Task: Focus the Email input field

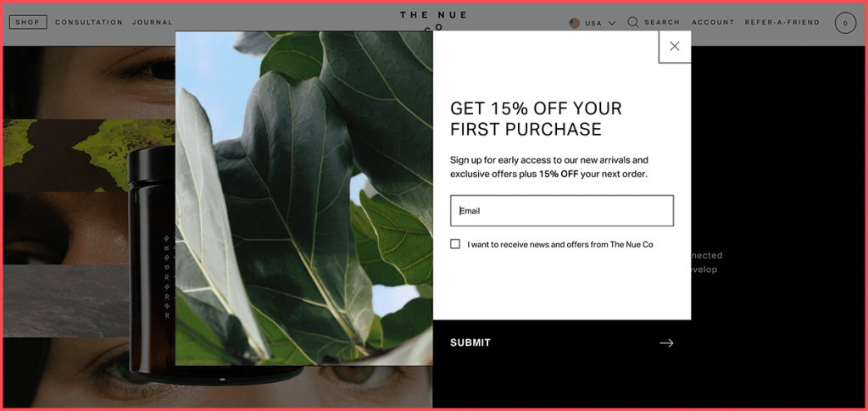Action: pos(562,211)
